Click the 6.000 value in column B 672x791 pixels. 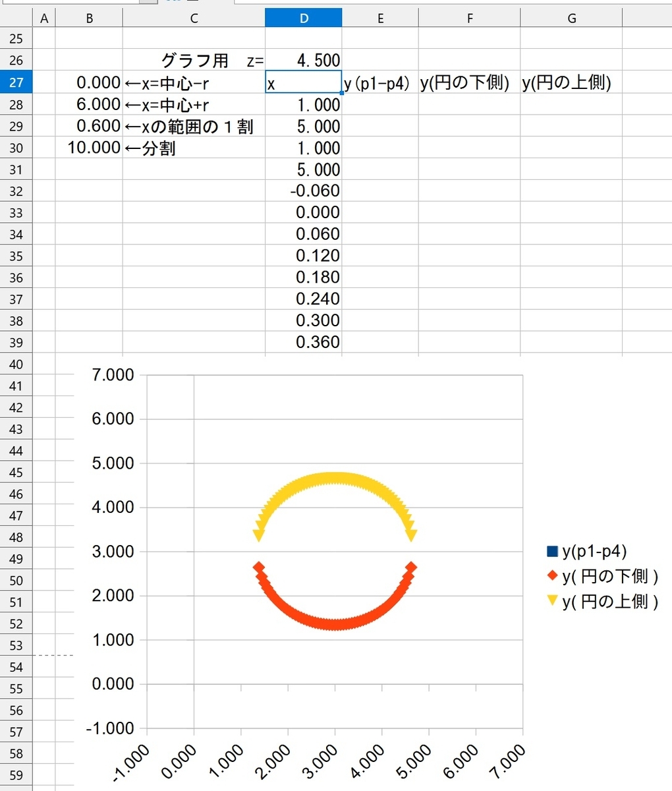coord(89,104)
